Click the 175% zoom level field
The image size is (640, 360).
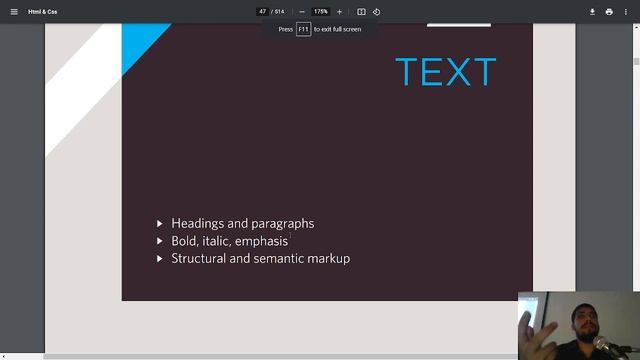tap(320, 11)
